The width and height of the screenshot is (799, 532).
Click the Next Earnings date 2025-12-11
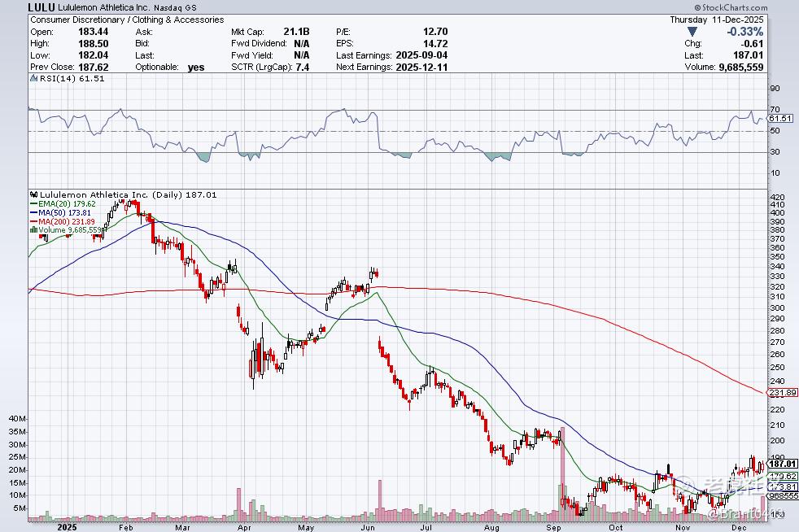(x=421, y=67)
